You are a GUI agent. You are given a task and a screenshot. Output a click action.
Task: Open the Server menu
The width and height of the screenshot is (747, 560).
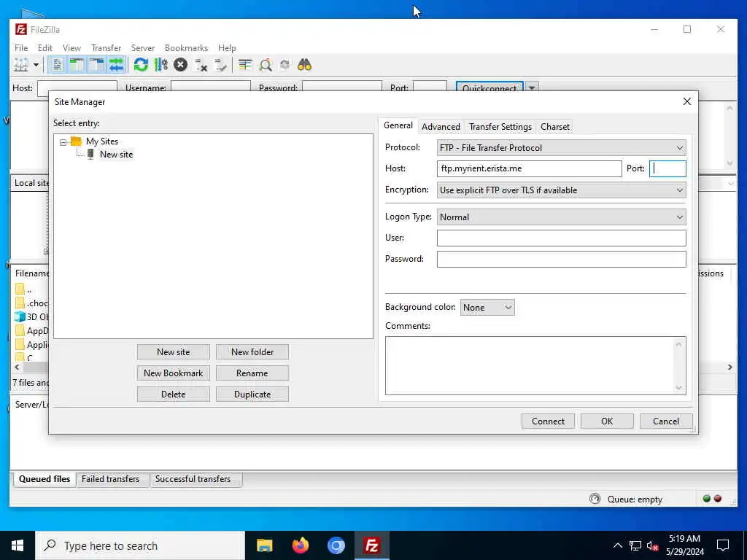click(143, 48)
